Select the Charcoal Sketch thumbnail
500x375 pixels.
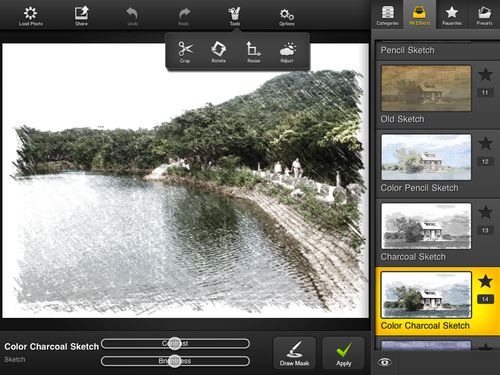coord(426,226)
